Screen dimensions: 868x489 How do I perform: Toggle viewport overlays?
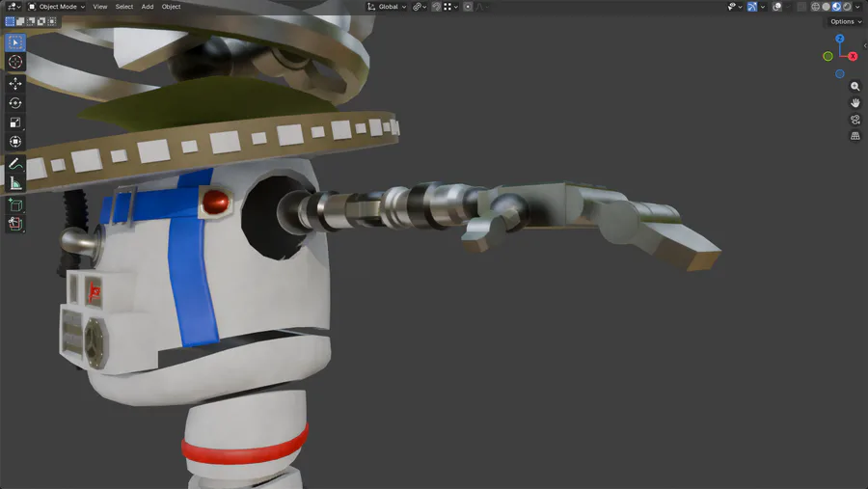tap(777, 7)
